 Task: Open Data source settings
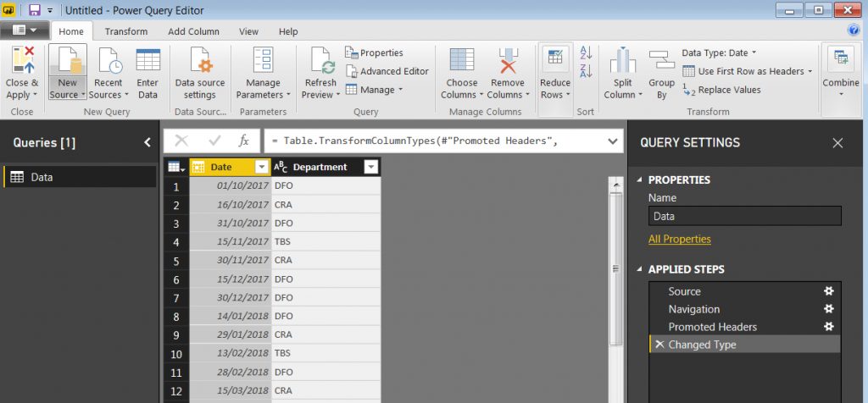200,63
